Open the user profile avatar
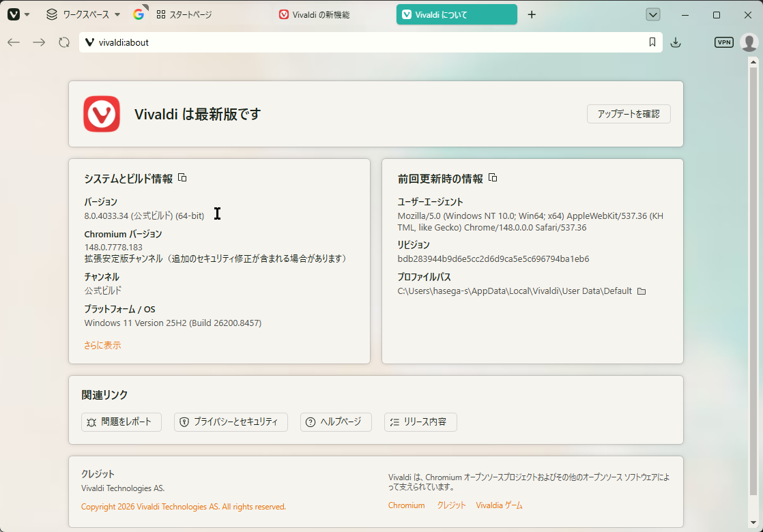Screen dimensions: 763x532 [749, 42]
